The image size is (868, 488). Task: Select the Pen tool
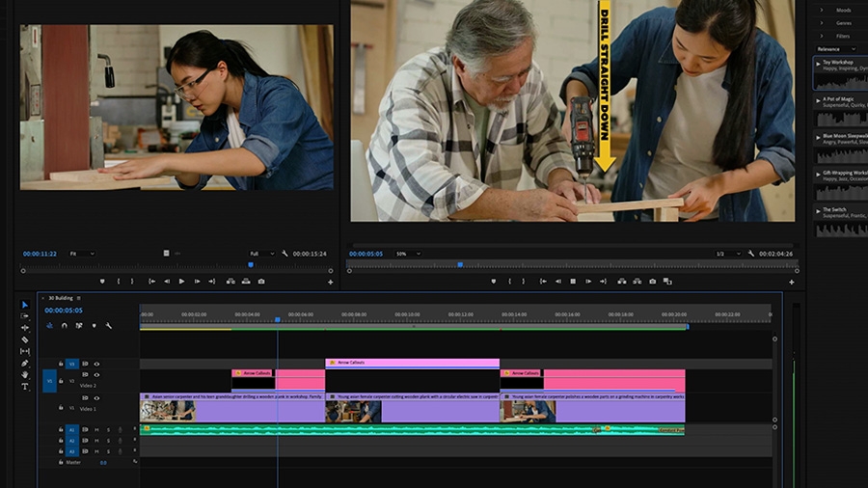[24, 363]
